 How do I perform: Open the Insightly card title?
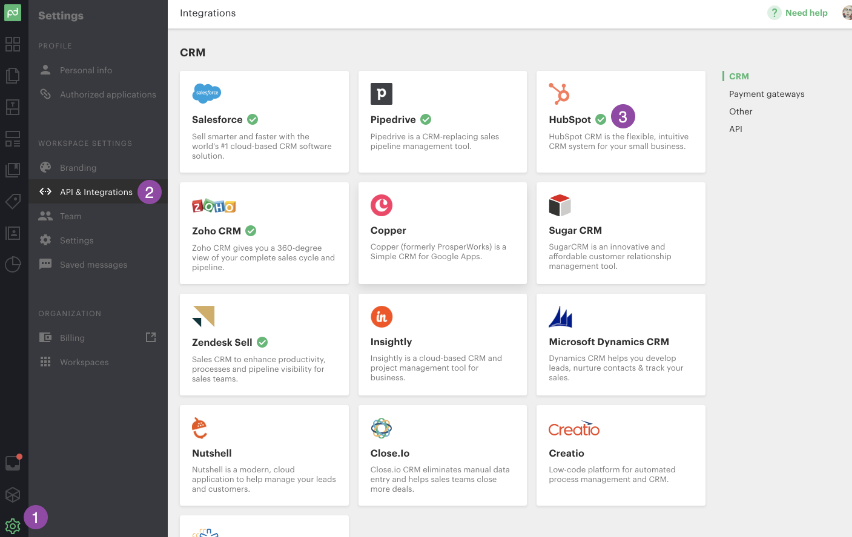[391, 342]
